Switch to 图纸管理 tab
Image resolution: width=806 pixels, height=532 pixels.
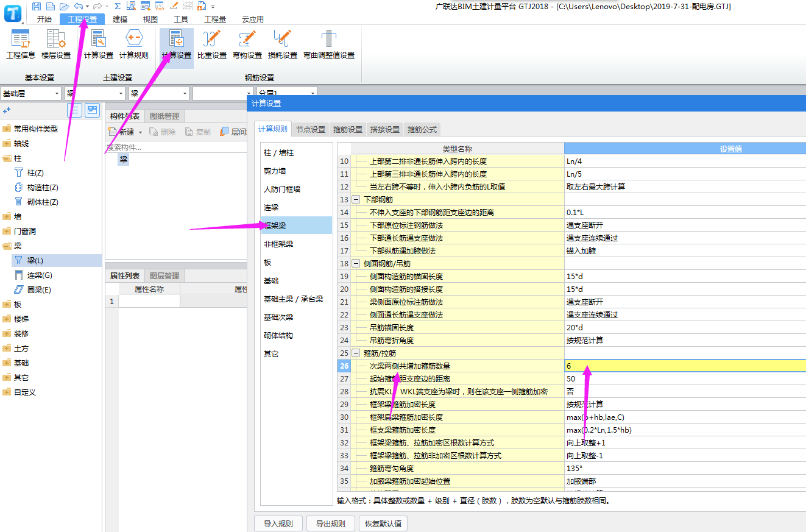[164, 116]
